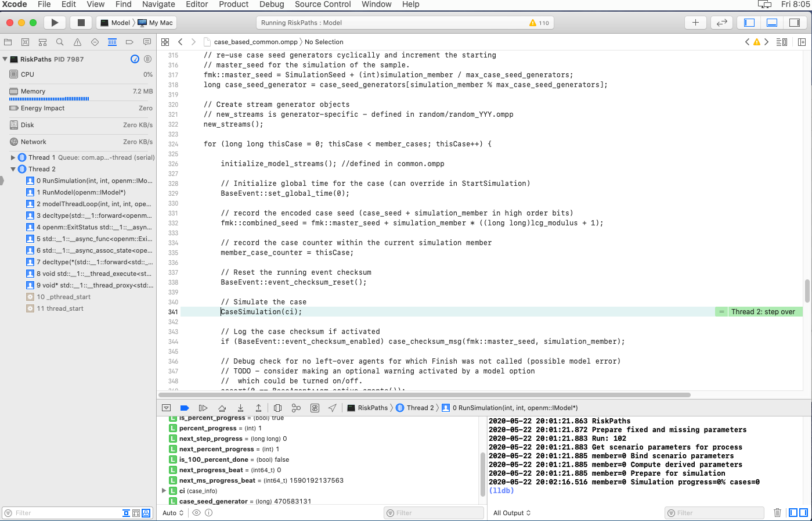Viewport: 812px width, 521px height.
Task: Click the editor vertical scrollbar thumb
Action: [807, 291]
